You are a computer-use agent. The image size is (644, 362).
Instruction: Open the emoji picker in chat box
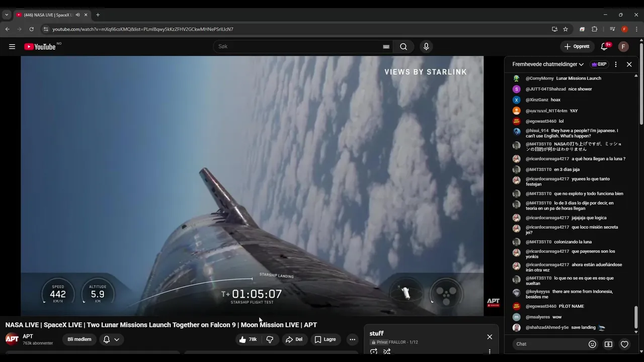(592, 344)
